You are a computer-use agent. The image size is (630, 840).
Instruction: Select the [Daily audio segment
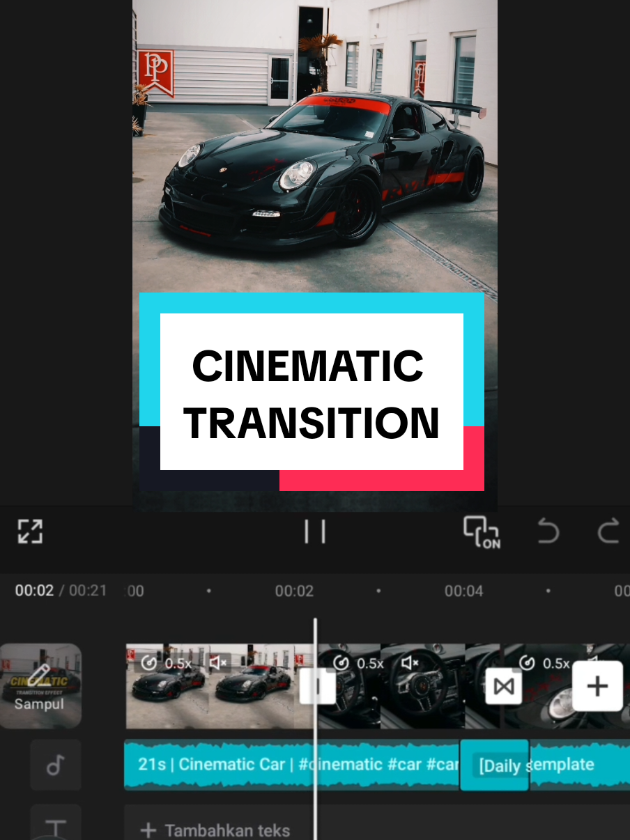(494, 765)
